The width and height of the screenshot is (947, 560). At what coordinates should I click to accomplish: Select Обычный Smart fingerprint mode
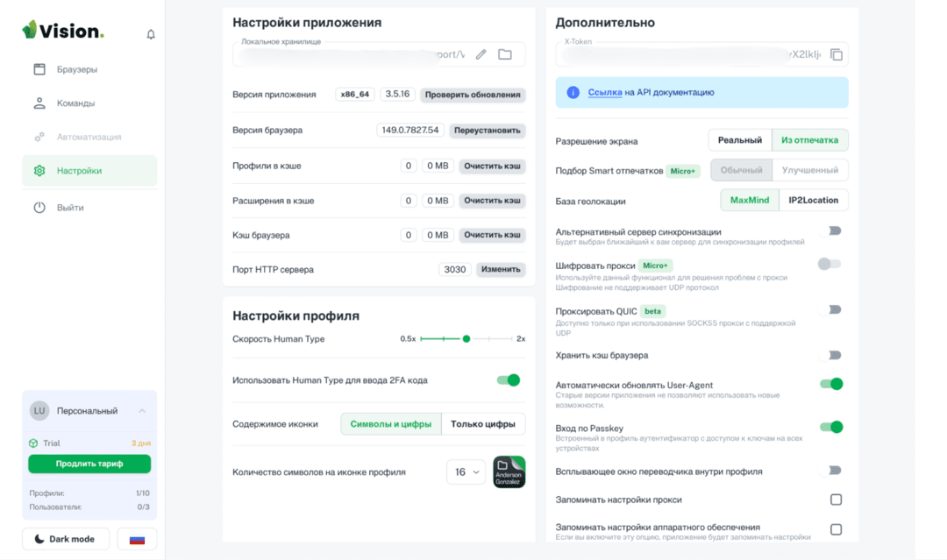(x=741, y=170)
